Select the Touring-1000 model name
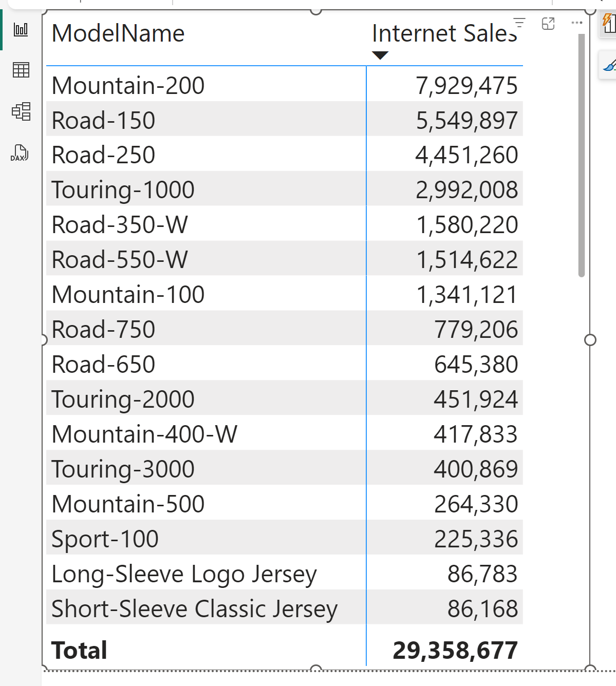Viewport: 616px width, 686px height. click(123, 190)
